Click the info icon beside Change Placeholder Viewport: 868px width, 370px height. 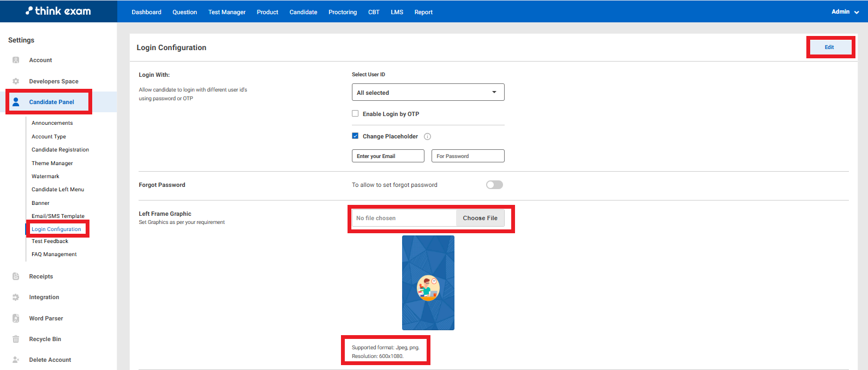click(x=427, y=137)
